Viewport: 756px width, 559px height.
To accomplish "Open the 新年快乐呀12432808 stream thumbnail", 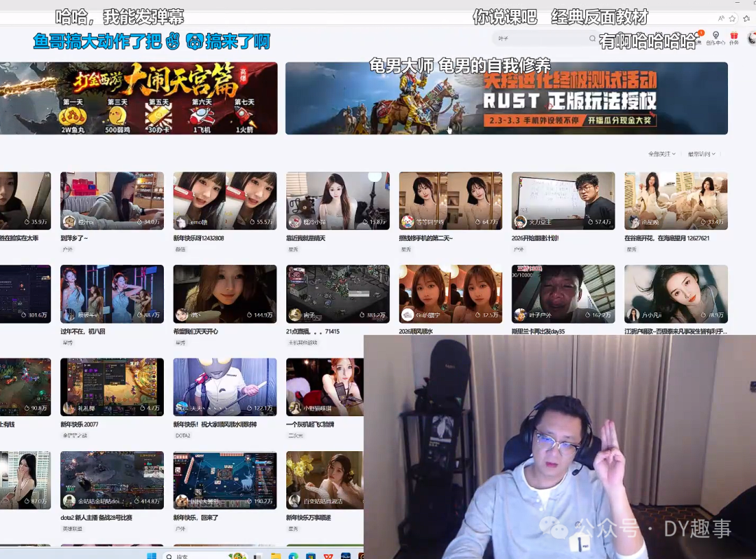I will tap(225, 200).
